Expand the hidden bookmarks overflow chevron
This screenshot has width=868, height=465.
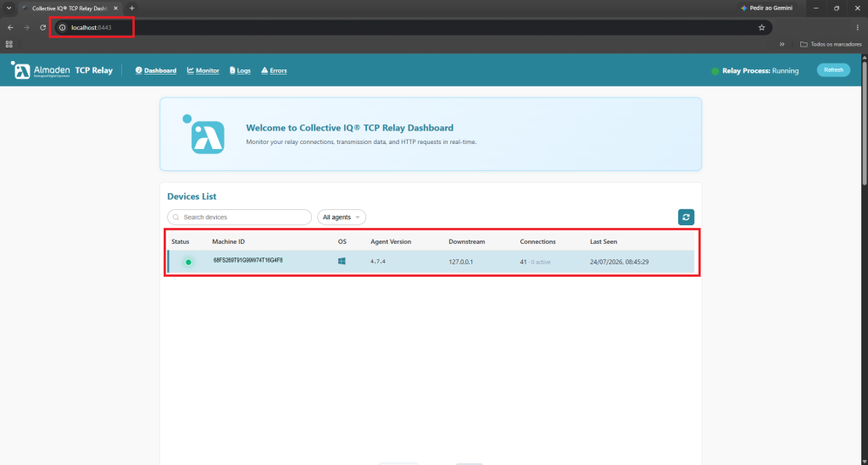[x=782, y=44]
